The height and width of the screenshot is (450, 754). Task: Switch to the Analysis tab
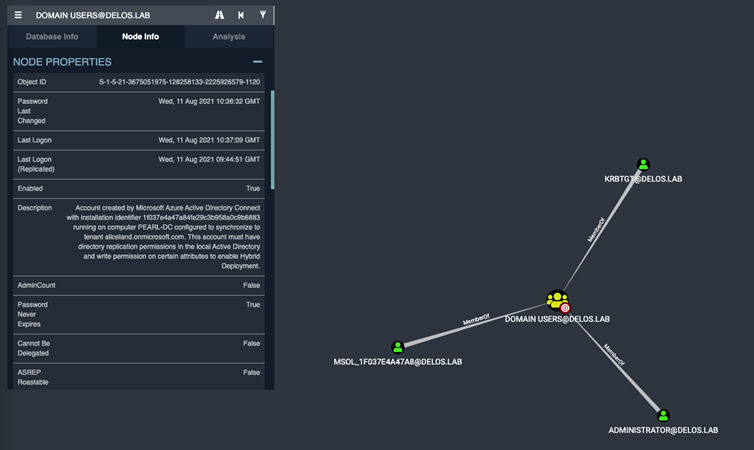pyautogui.click(x=229, y=37)
